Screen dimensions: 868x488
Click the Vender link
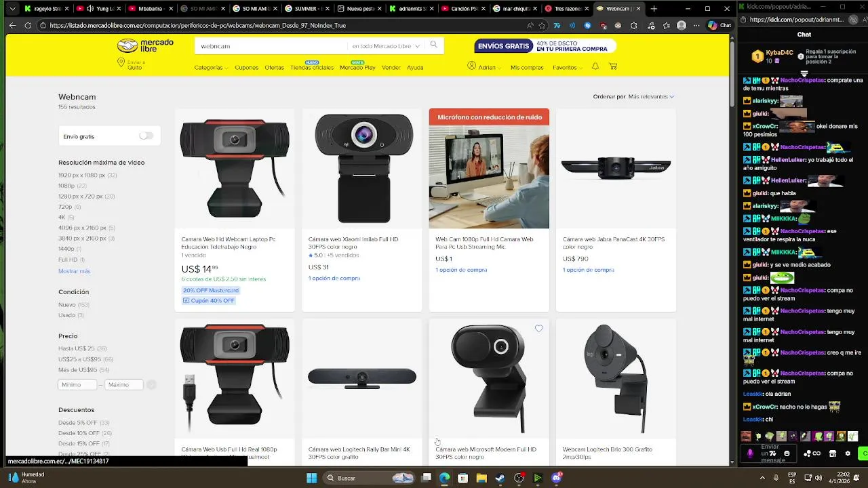click(x=391, y=68)
